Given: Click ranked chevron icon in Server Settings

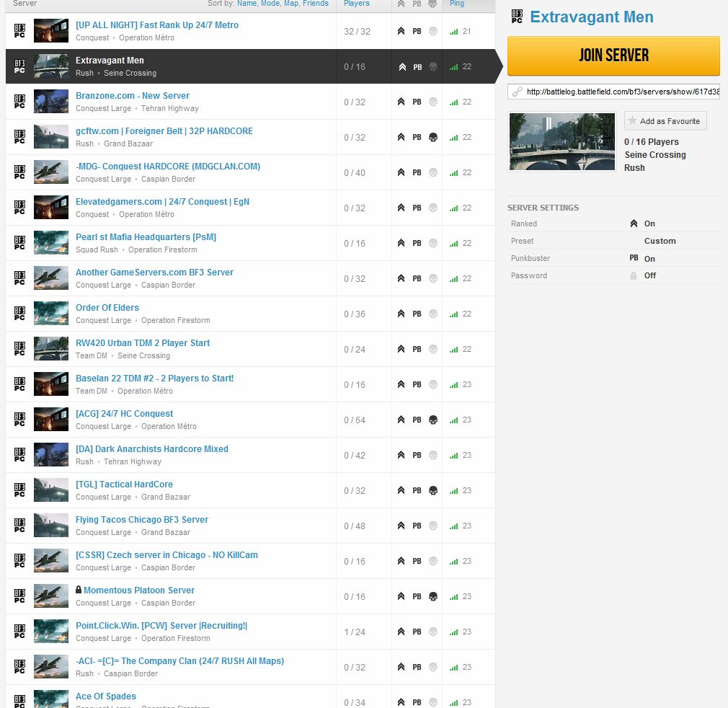Looking at the screenshot, I should pyautogui.click(x=634, y=224).
